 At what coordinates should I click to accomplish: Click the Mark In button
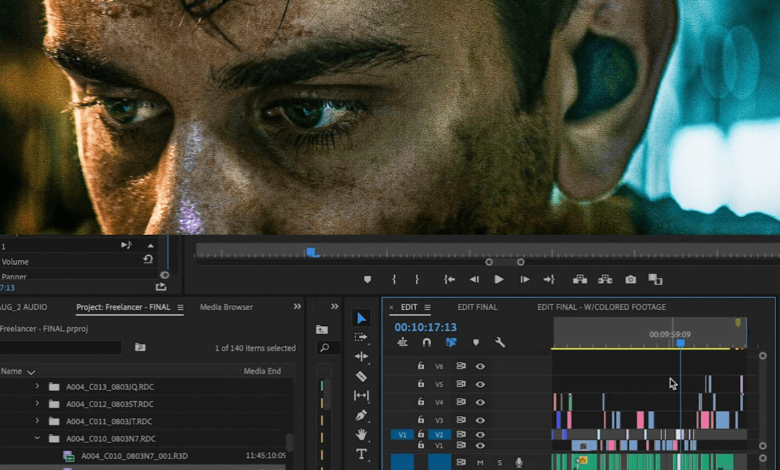(x=394, y=280)
